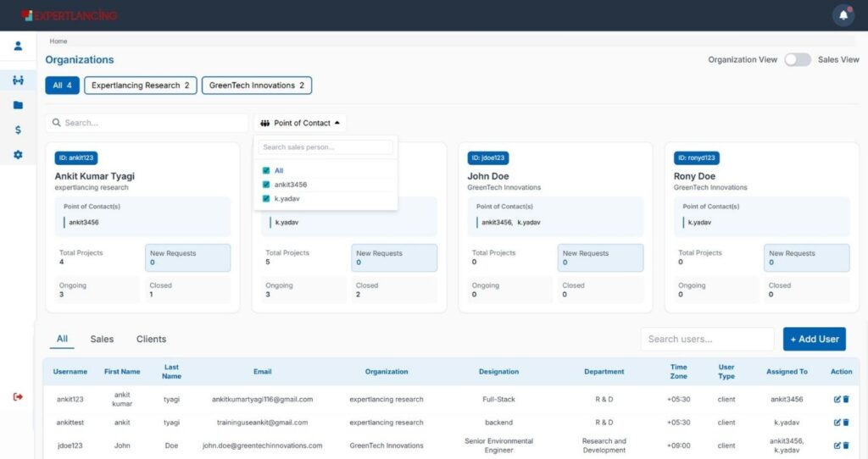Switch to the All users tab
This screenshot has width=868, height=459.
click(x=62, y=339)
